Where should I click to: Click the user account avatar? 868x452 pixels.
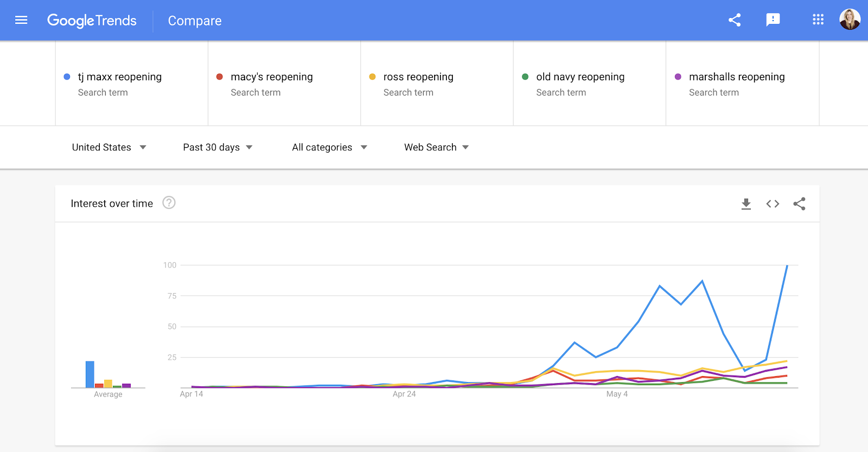[x=850, y=20]
